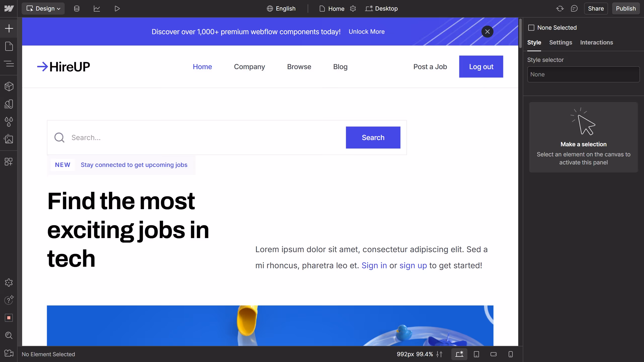The width and height of the screenshot is (644, 362).
Task: Switch canvas to tablet breakpoint
Action: [476, 354]
